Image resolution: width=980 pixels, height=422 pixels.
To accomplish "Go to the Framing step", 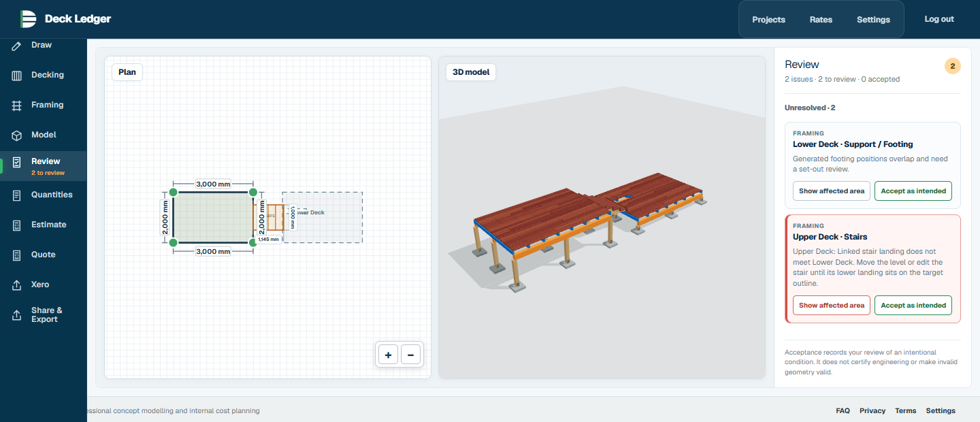I will click(44, 105).
